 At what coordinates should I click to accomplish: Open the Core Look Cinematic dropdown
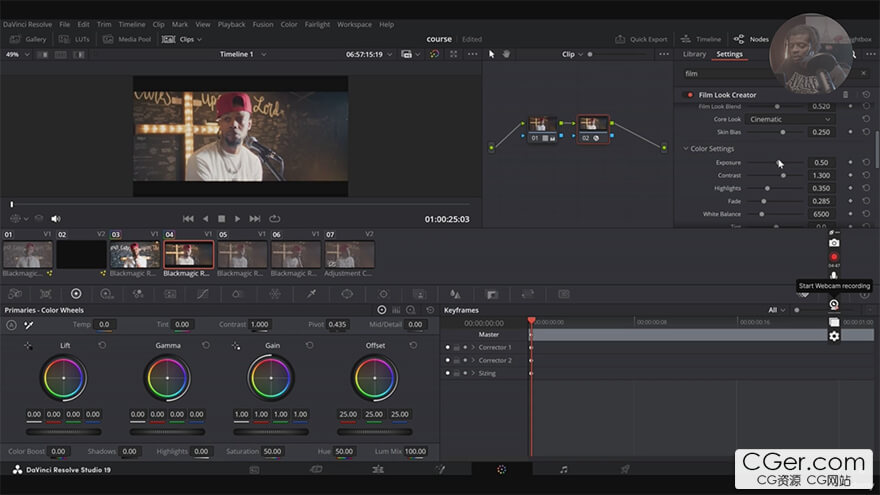pos(790,120)
